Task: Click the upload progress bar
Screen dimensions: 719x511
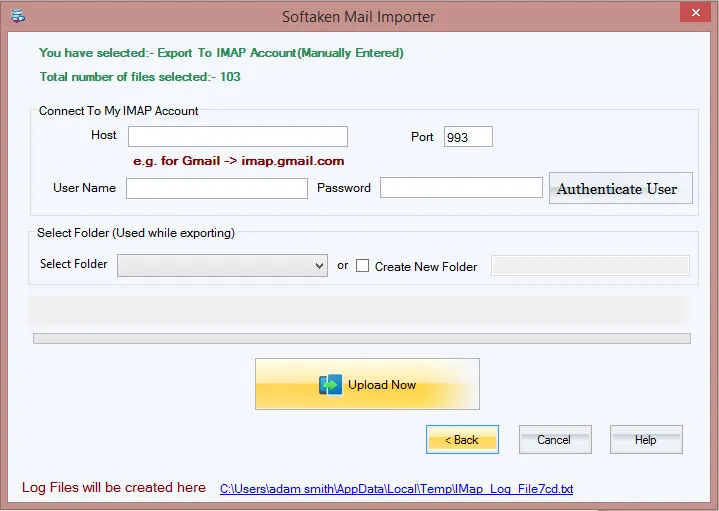Action: [362, 339]
